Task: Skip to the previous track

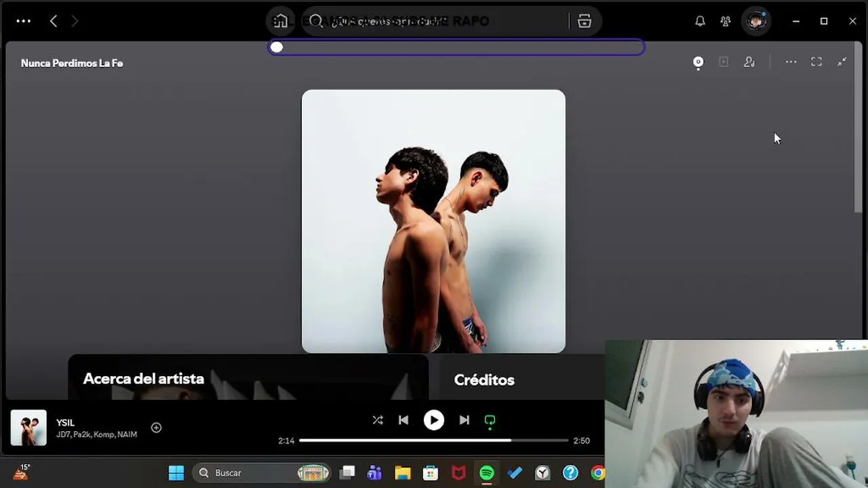Action: [x=403, y=420]
